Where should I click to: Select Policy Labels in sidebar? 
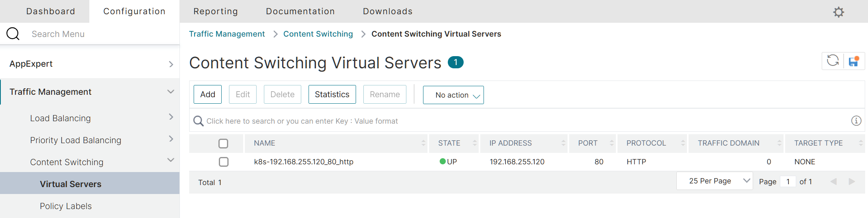[x=66, y=206]
